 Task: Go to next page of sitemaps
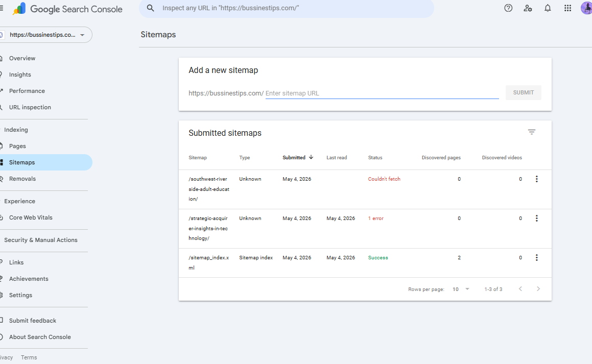(x=538, y=289)
